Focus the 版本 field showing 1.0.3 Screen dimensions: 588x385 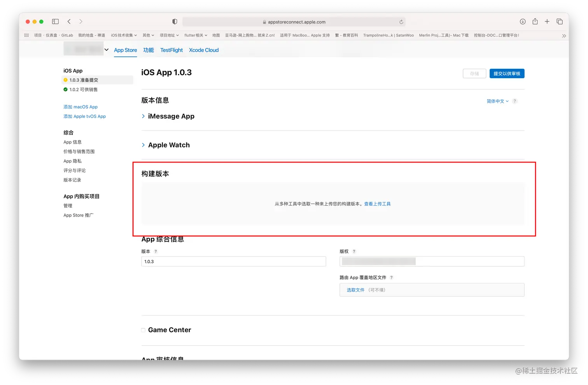click(x=233, y=261)
